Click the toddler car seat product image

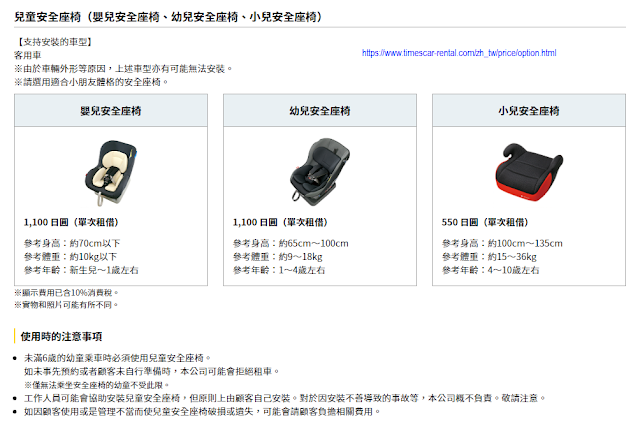coord(320,170)
